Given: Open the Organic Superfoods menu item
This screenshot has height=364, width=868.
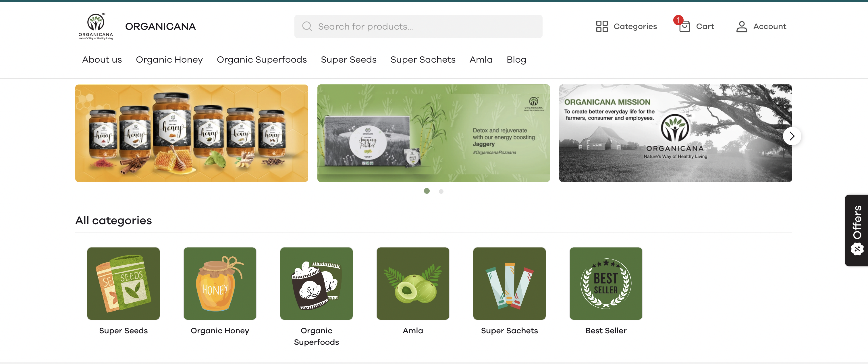Looking at the screenshot, I should [x=262, y=60].
